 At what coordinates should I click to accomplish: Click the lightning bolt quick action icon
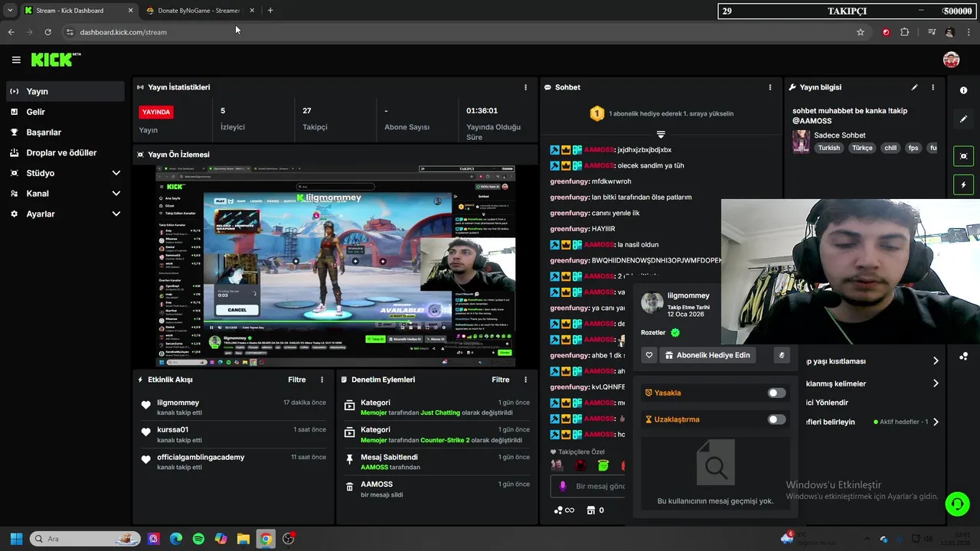[x=963, y=184]
